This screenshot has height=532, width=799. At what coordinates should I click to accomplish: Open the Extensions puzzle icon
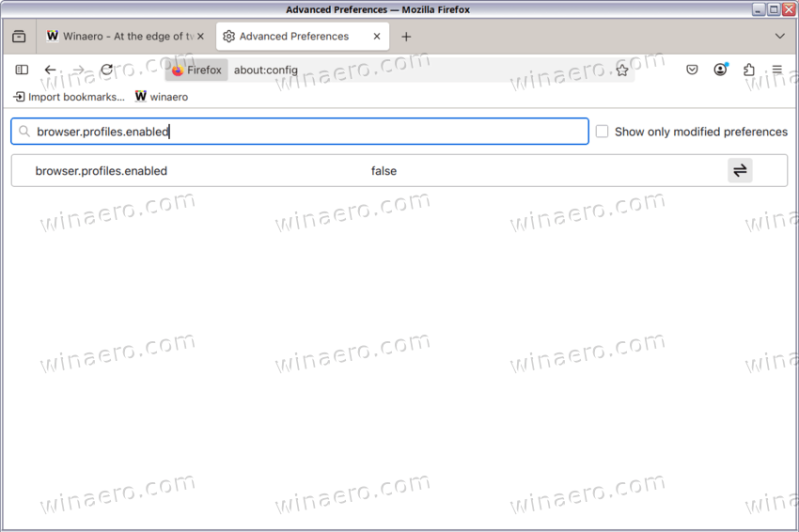point(748,70)
